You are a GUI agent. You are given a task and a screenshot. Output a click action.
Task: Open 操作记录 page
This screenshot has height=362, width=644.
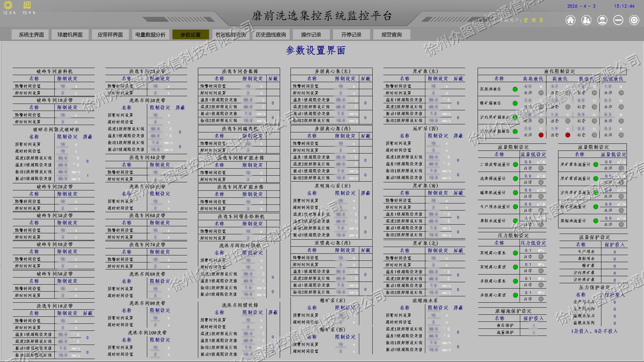coord(311,35)
